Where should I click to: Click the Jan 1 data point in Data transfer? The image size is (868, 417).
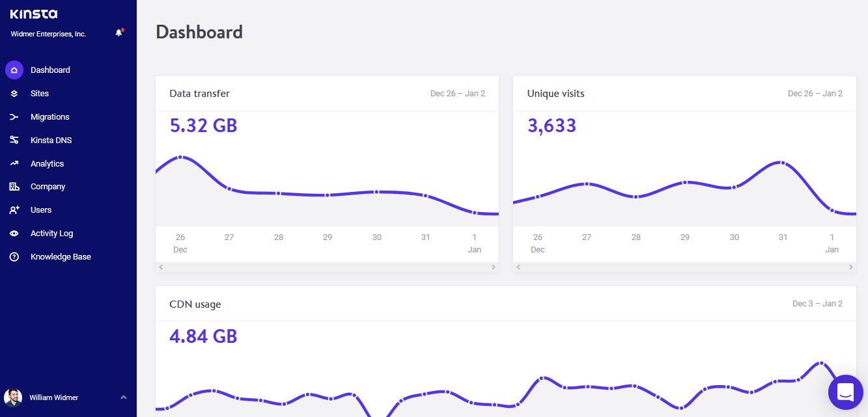coord(475,213)
